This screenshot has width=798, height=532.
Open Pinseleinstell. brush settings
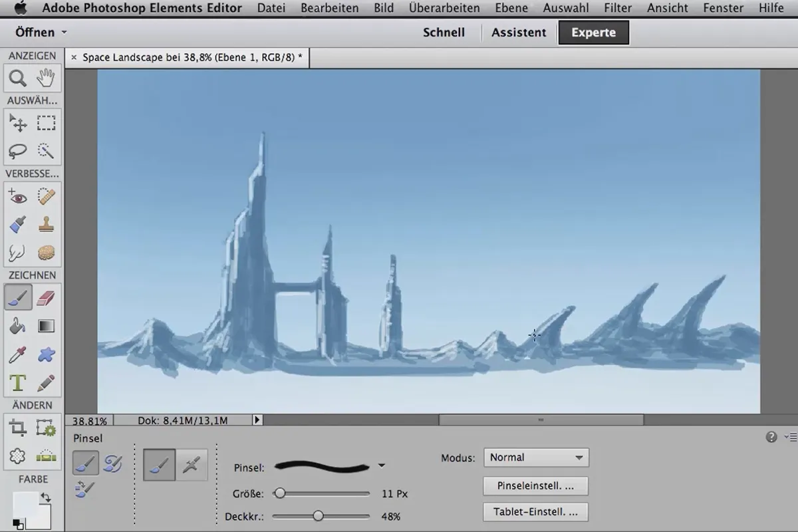click(x=536, y=485)
